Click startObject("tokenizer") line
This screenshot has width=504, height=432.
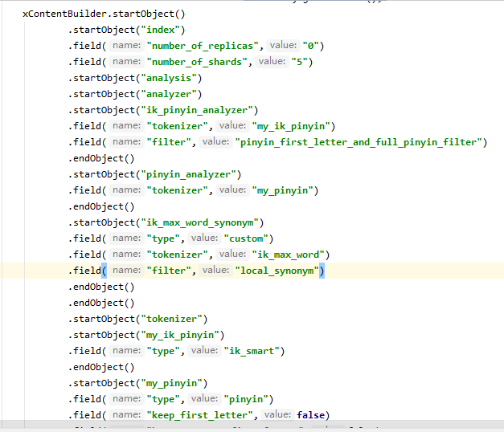tap(138, 319)
